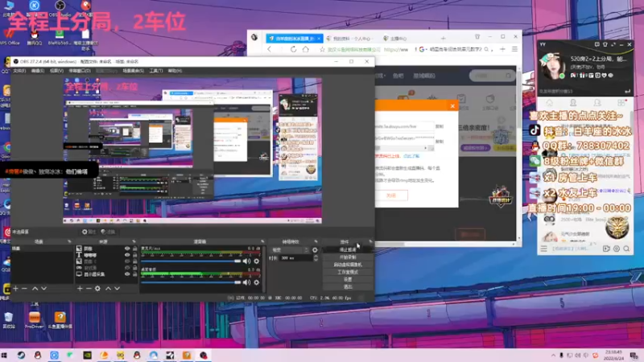
Task: Open settings gear for lower mixer channel
Action: point(256,282)
